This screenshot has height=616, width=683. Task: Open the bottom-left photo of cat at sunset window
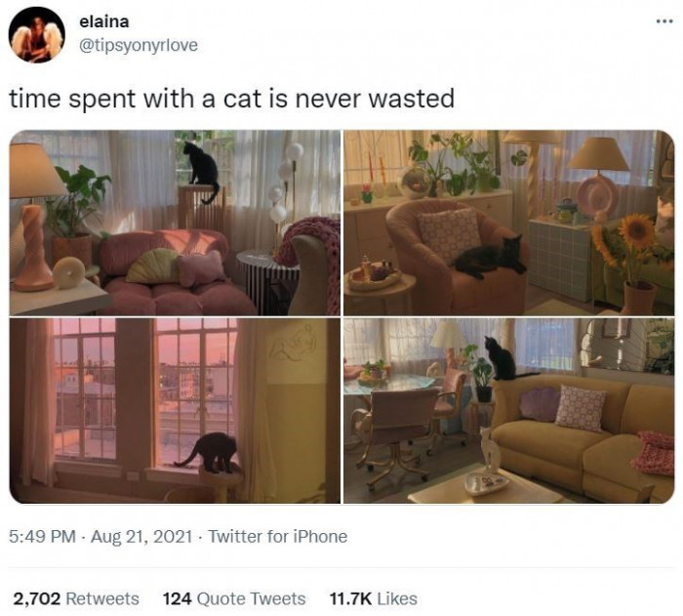coord(175,411)
